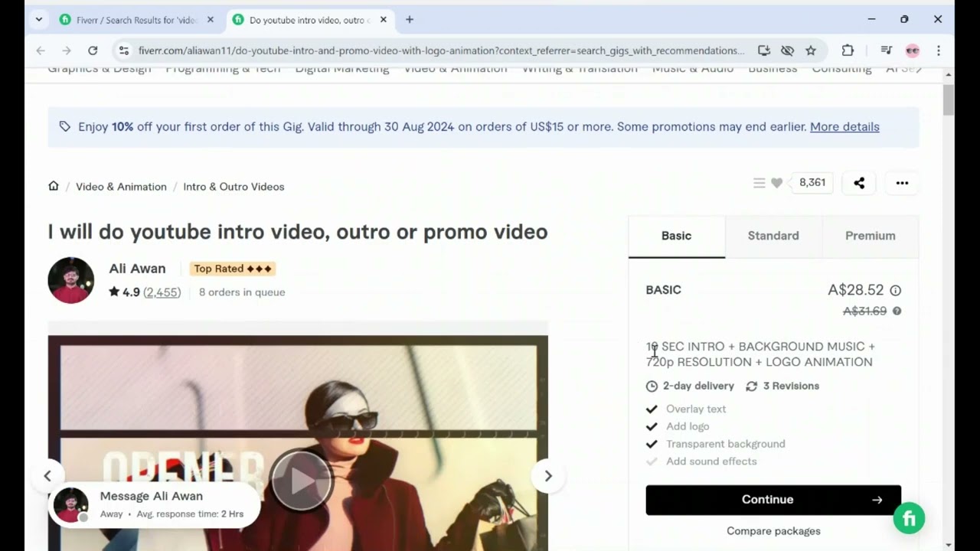Open the Music & Audio category

pos(693,69)
